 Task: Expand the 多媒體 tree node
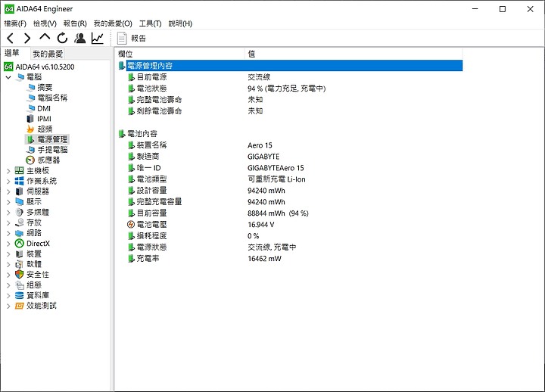(8, 213)
